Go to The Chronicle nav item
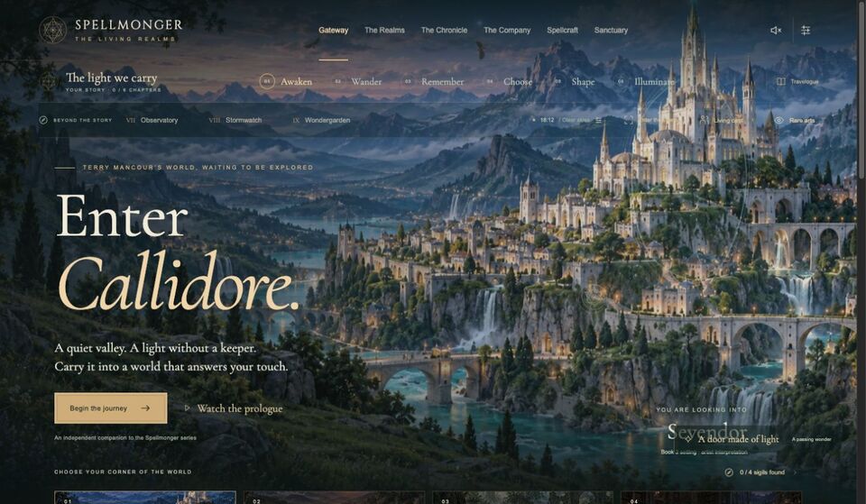This screenshot has width=866, height=504. click(444, 31)
